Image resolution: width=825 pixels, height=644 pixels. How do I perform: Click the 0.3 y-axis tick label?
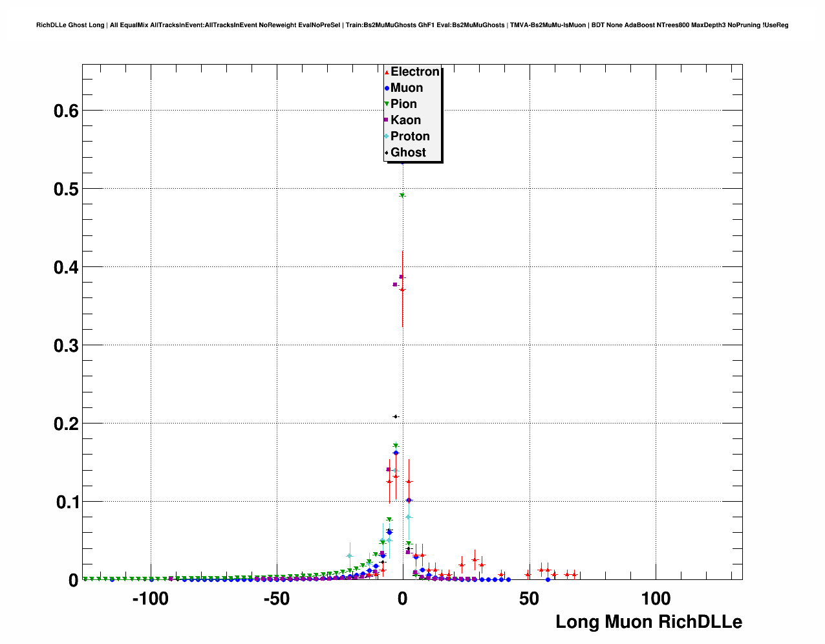pos(66,346)
